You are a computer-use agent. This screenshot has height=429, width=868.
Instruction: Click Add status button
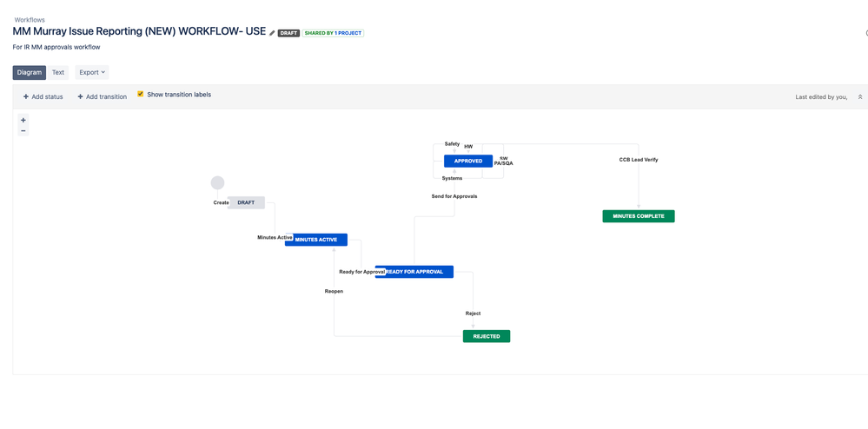click(x=43, y=97)
